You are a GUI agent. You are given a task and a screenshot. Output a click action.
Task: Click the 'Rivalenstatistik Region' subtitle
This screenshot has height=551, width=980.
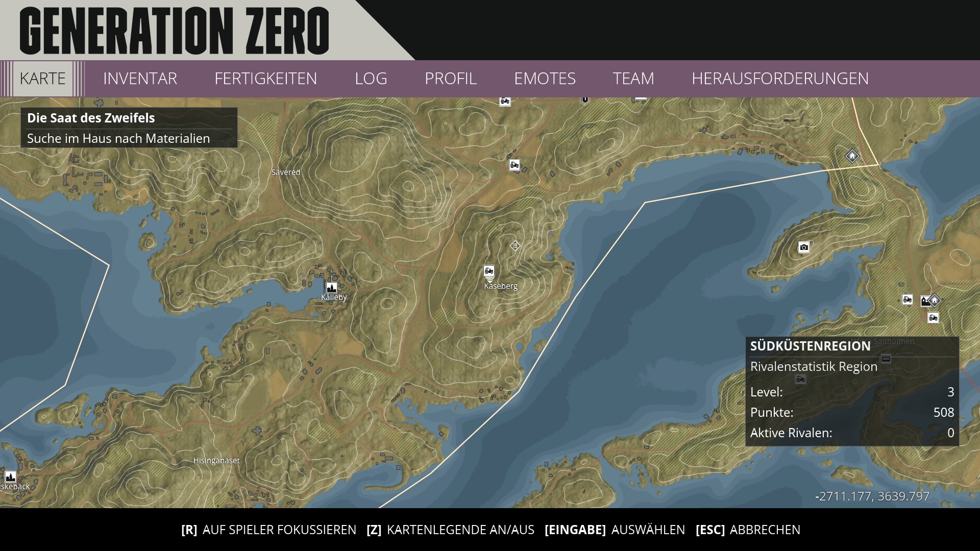coord(814,366)
